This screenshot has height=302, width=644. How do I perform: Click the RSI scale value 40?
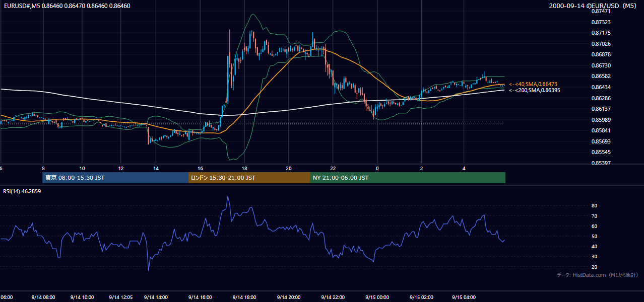(595, 246)
